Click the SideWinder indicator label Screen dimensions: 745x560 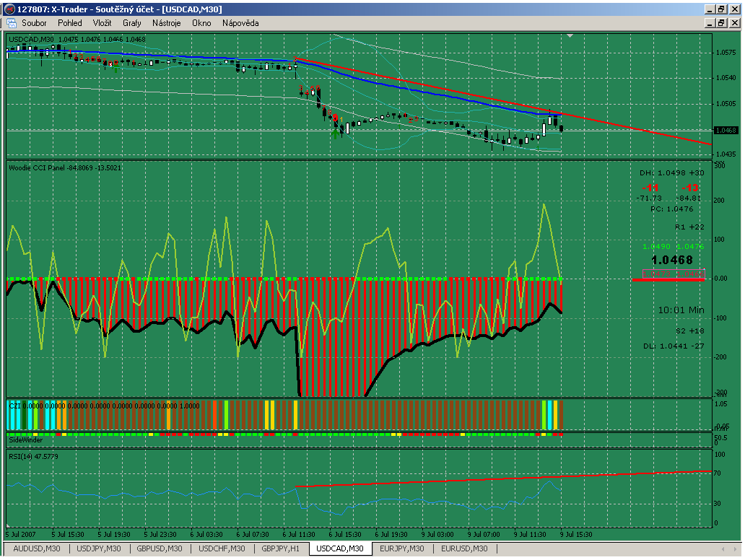(x=26, y=439)
